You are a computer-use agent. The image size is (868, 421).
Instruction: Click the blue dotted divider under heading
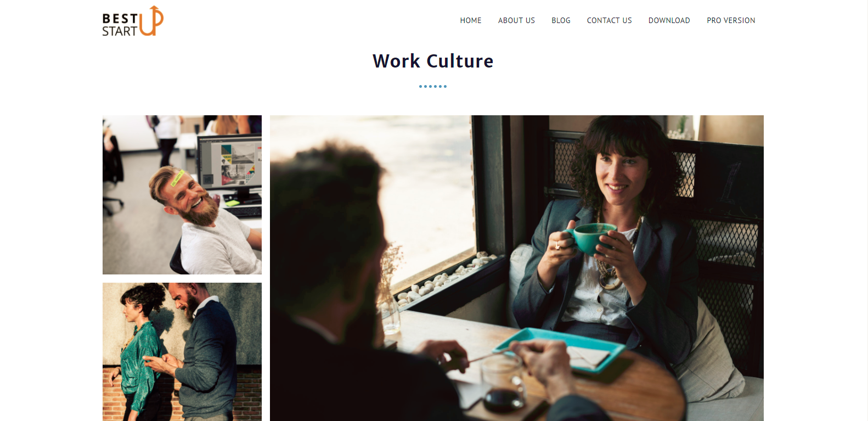point(433,86)
